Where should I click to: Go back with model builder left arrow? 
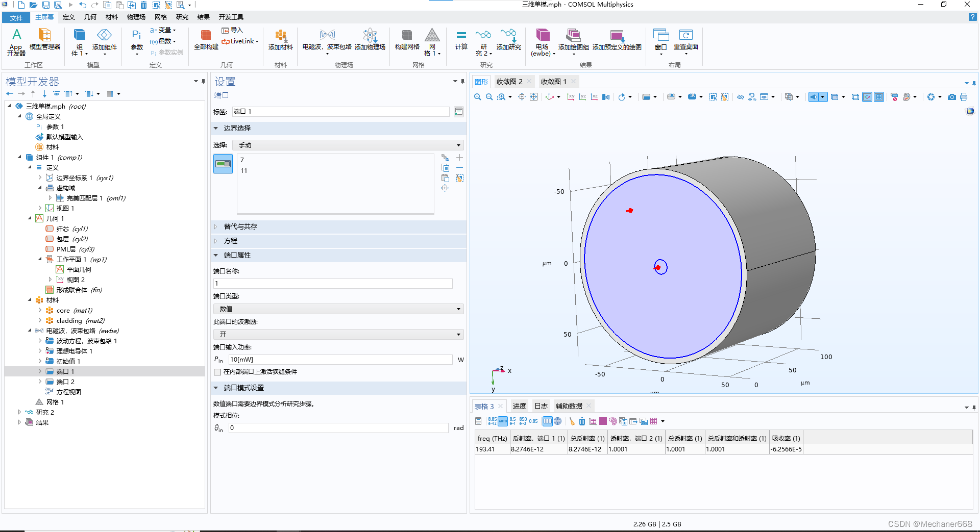[x=10, y=94]
